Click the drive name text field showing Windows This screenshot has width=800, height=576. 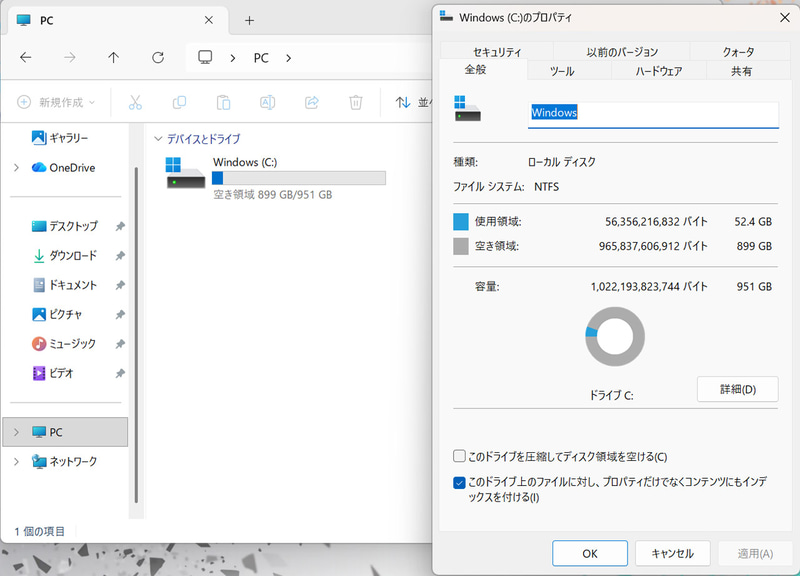pyautogui.click(x=653, y=115)
